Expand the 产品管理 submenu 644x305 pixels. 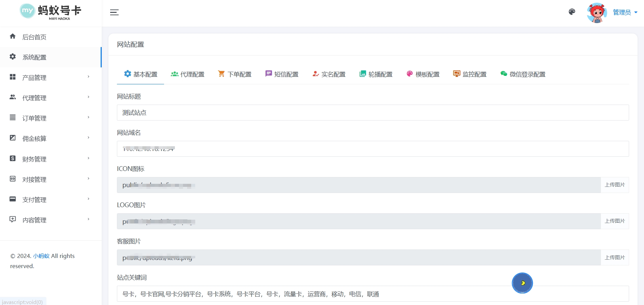pos(88,77)
